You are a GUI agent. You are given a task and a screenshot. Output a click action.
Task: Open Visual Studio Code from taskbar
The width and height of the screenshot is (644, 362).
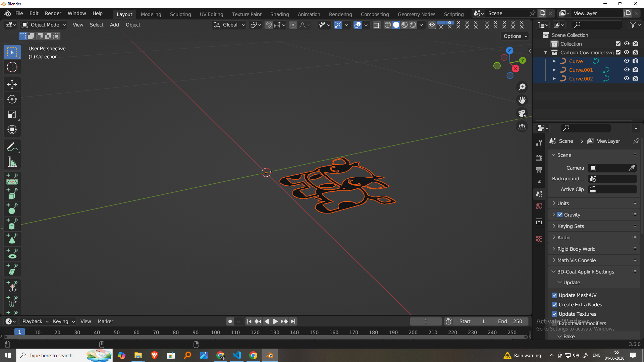tap(237, 355)
